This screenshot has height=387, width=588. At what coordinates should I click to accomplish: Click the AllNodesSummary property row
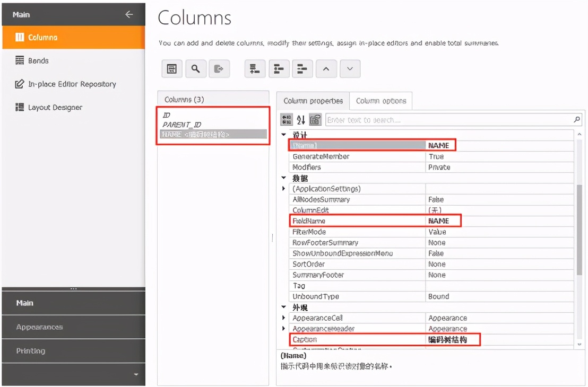(431, 199)
